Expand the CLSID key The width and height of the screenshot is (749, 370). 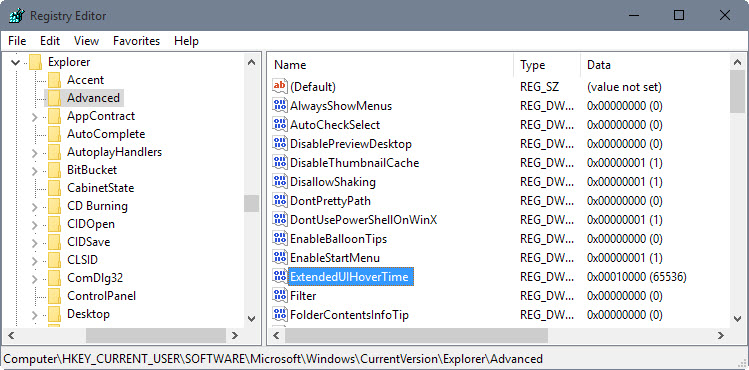pyautogui.click(x=34, y=261)
